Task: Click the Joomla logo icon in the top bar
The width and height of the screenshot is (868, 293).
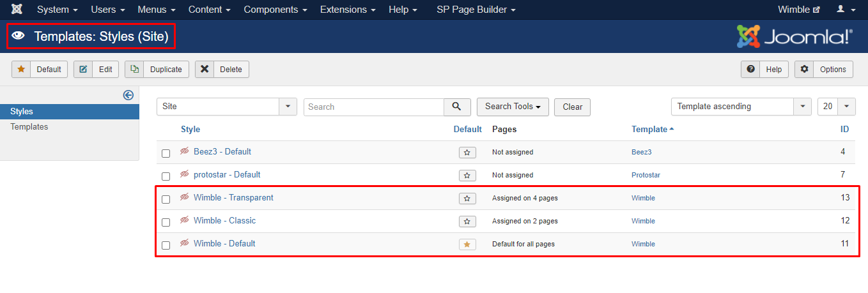Action: coord(17,10)
